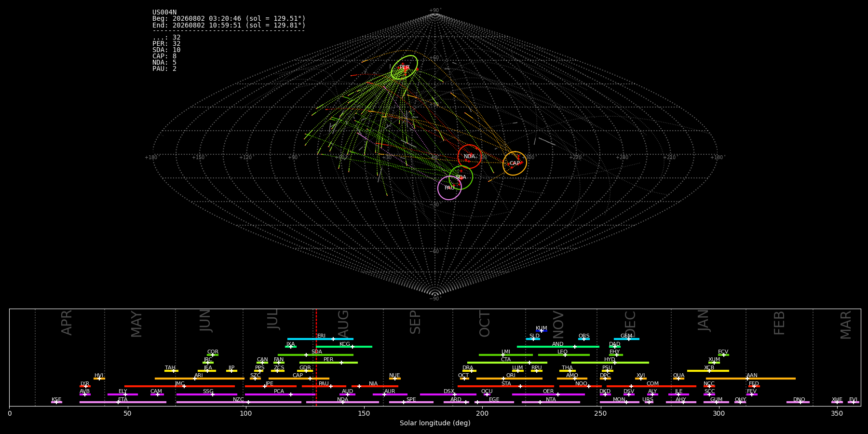This screenshot has width=868, height=434.
Task: Click the SDA: 10 legend entry
Action: (x=166, y=50)
